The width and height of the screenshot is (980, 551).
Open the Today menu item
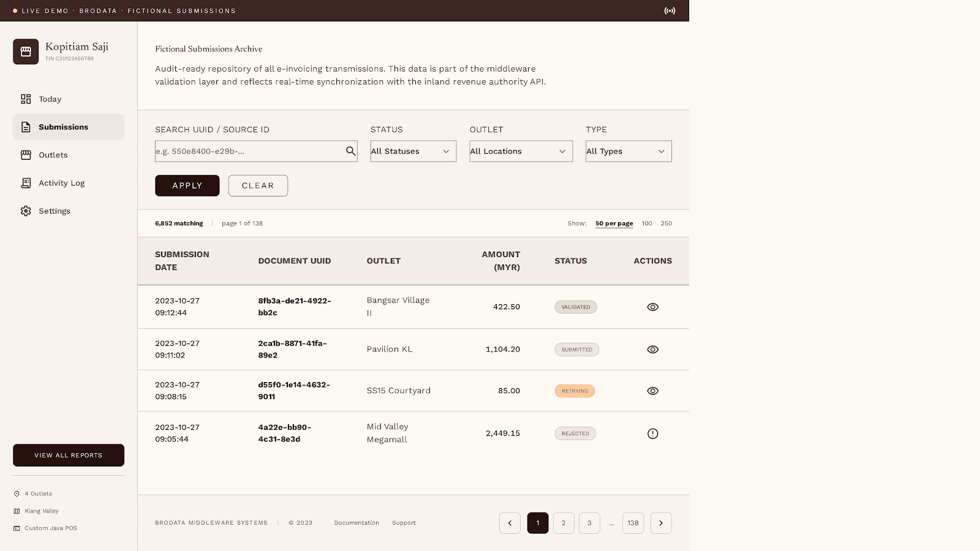pyautogui.click(x=69, y=99)
